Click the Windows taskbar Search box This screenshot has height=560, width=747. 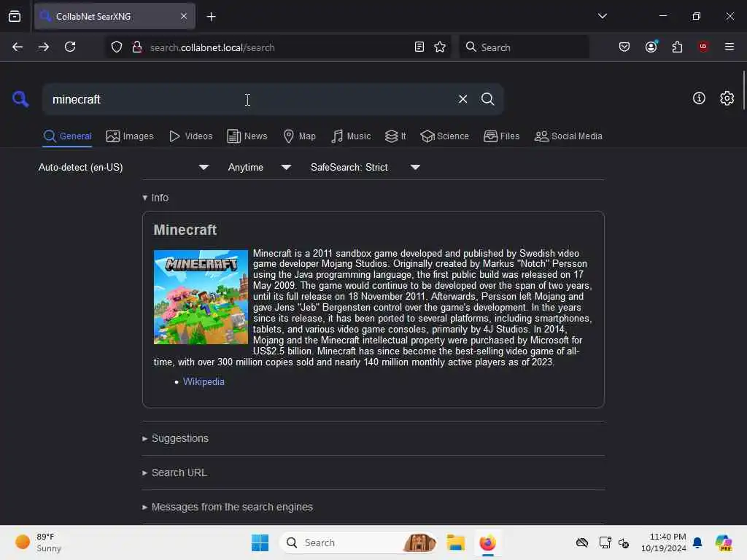[357, 542]
